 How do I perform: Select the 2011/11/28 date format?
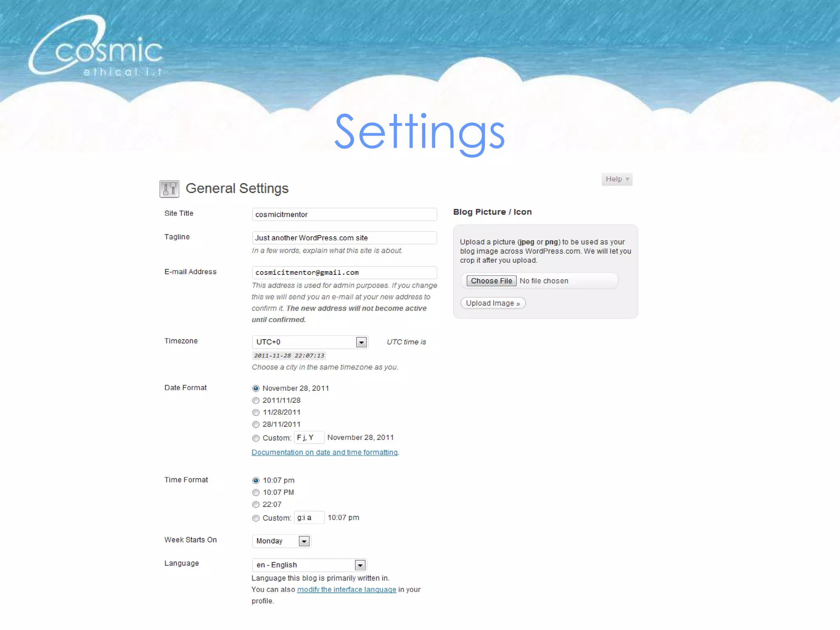point(256,400)
